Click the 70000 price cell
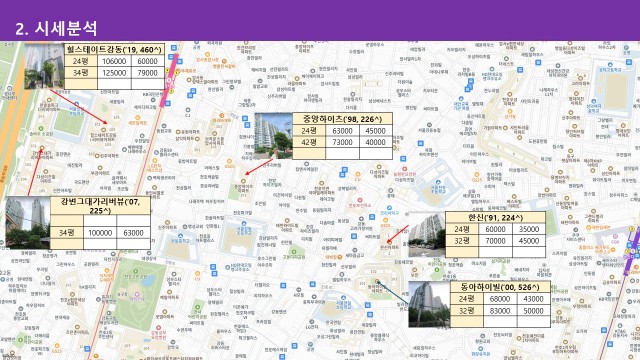The image size is (640, 360). click(495, 241)
